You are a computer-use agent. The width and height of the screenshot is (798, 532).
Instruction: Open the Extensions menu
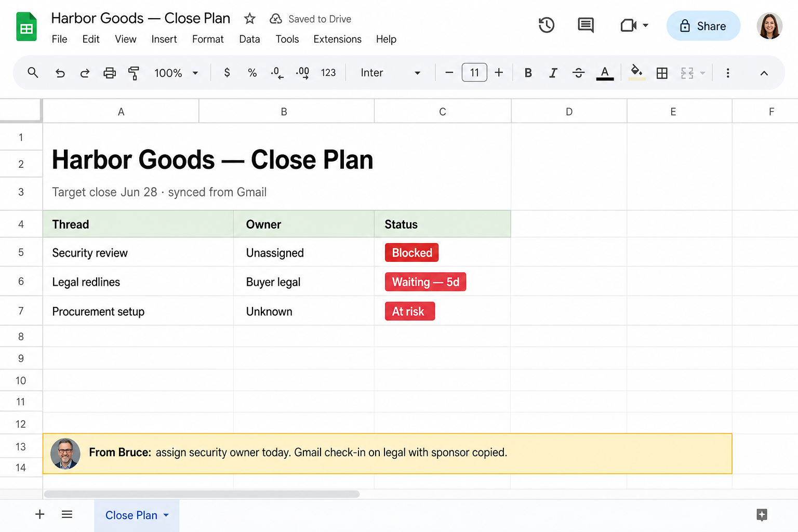tap(338, 39)
